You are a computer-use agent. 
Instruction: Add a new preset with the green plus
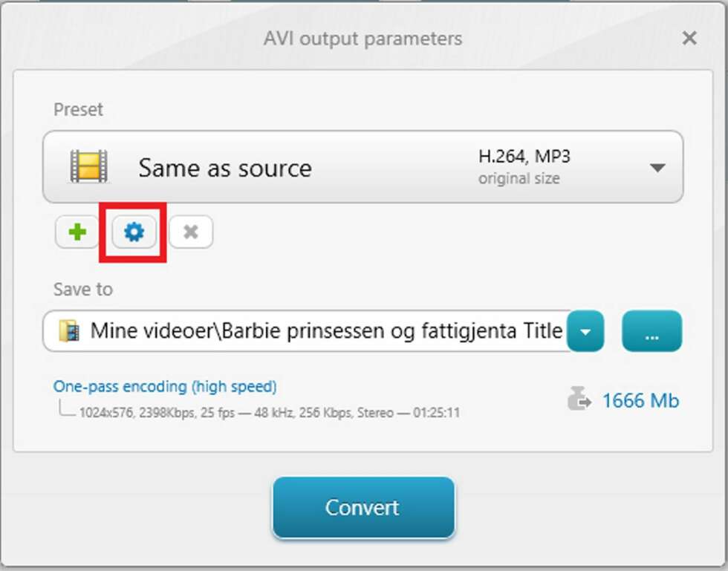(x=77, y=232)
